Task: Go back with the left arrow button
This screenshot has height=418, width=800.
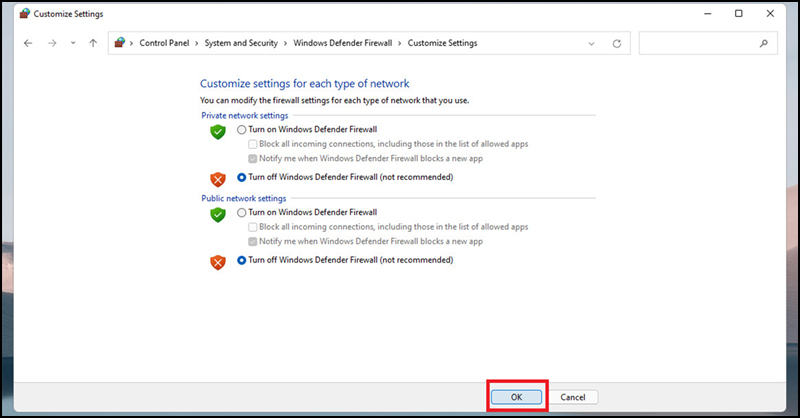Action: click(28, 43)
